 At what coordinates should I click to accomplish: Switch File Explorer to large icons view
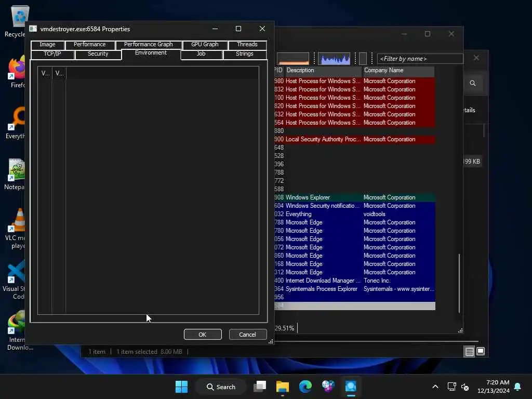[481, 351]
